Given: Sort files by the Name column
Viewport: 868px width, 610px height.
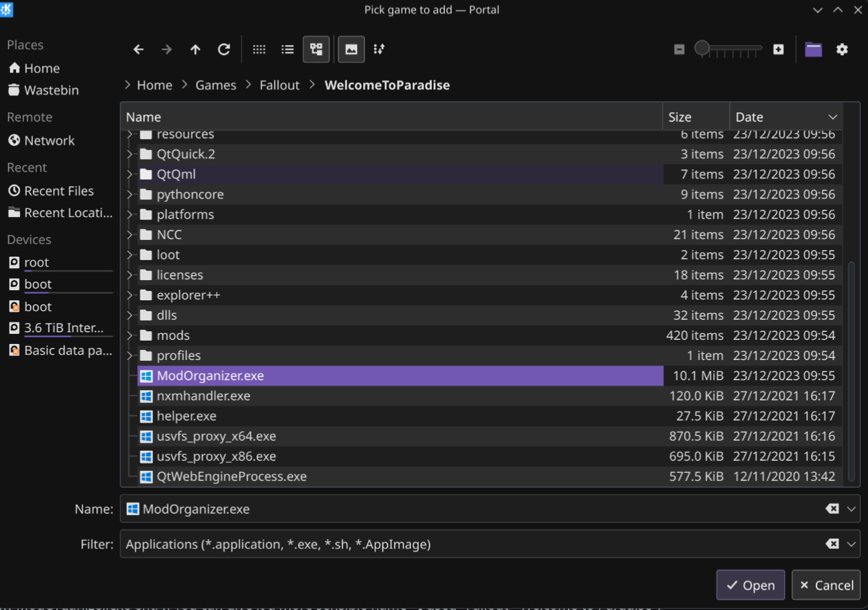Looking at the screenshot, I should 391,117.
